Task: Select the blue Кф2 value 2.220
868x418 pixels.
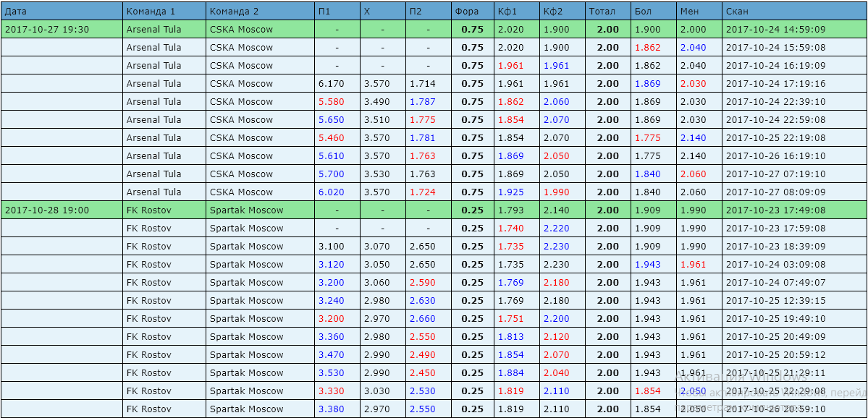Action: coord(556,229)
